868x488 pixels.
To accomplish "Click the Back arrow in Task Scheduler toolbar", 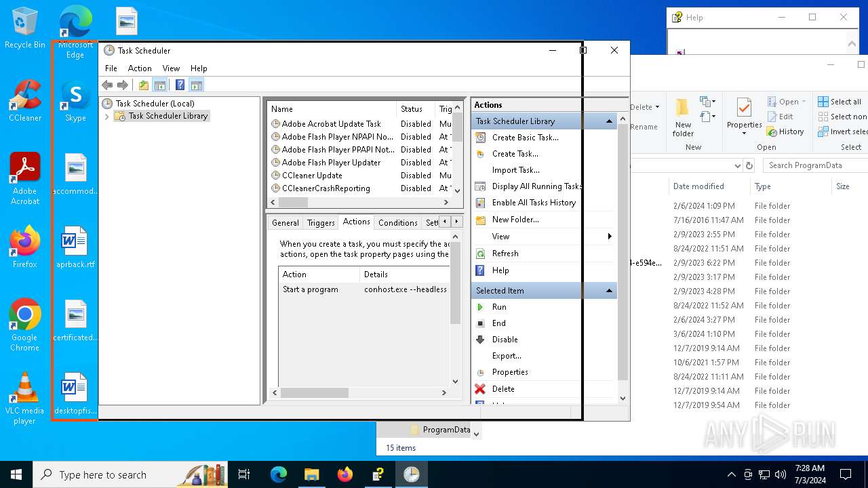I will coord(107,85).
